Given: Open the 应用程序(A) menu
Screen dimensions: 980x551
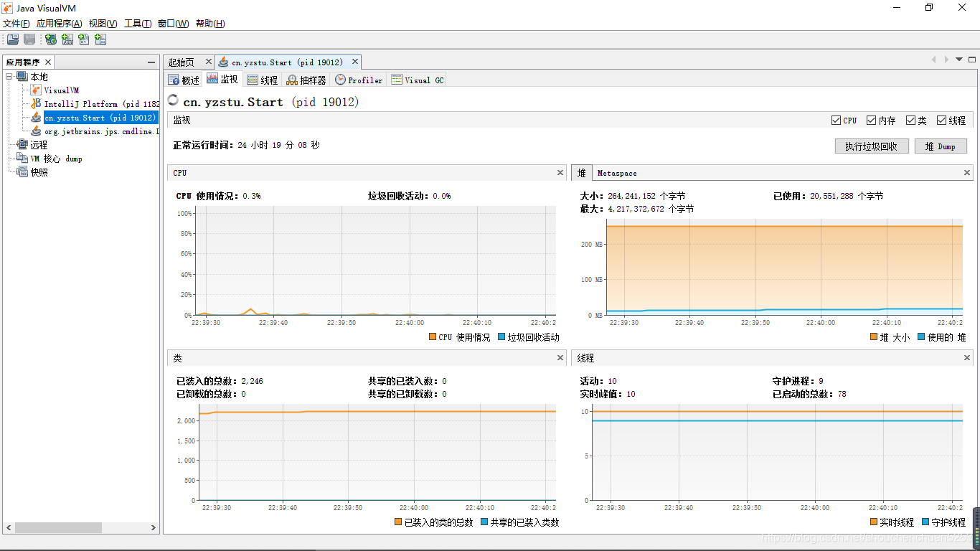Looking at the screenshot, I should (x=60, y=24).
